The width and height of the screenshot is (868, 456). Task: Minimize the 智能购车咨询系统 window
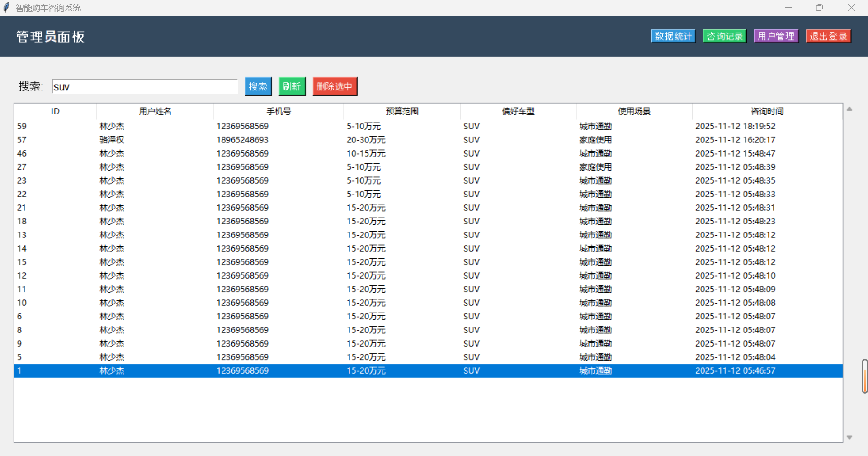[788, 8]
